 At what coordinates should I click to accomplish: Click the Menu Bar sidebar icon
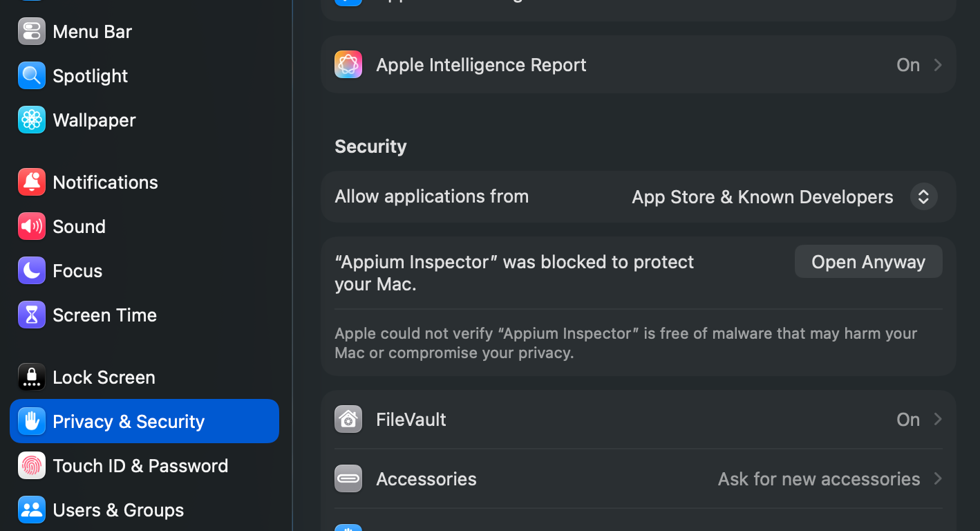[x=32, y=32]
